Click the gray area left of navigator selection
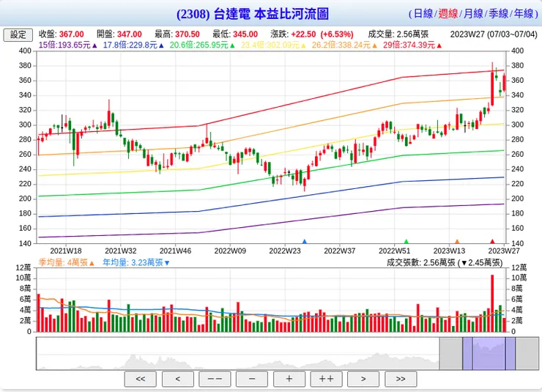542x392 pixels. [x=450, y=354]
